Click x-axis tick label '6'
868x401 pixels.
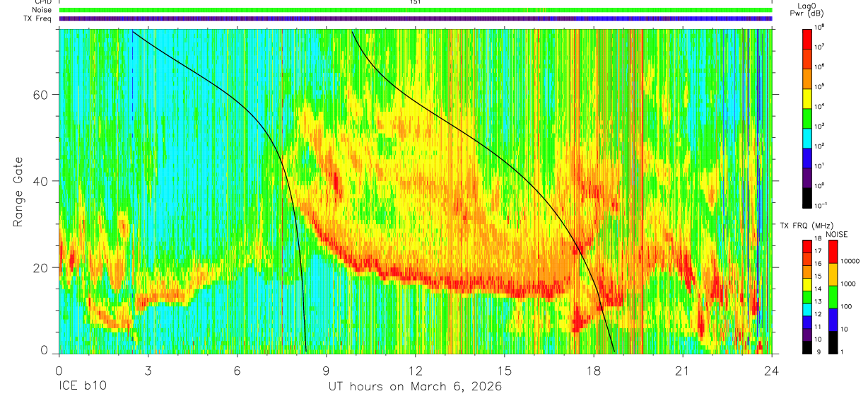(x=237, y=371)
